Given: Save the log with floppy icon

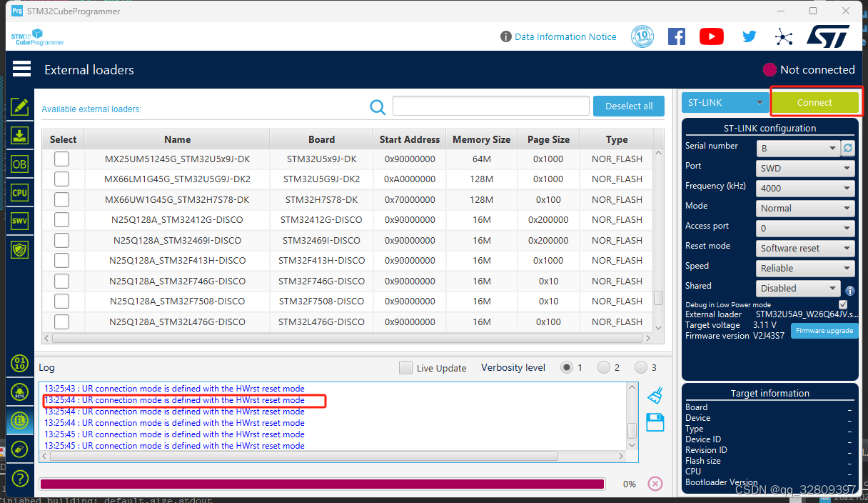Looking at the screenshot, I should pos(655,422).
